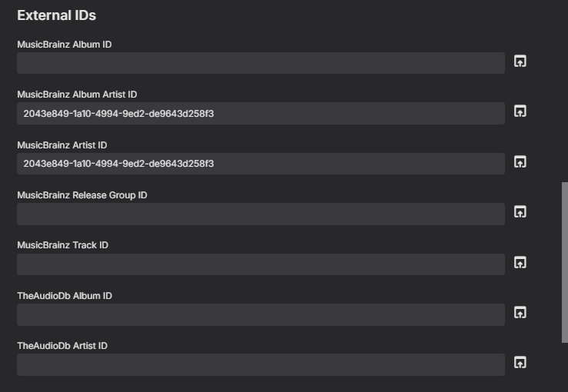Image resolution: width=568 pixels, height=392 pixels.
Task: Click inside the MusicBrainz Album Artist ID text box
Action: 261,113
